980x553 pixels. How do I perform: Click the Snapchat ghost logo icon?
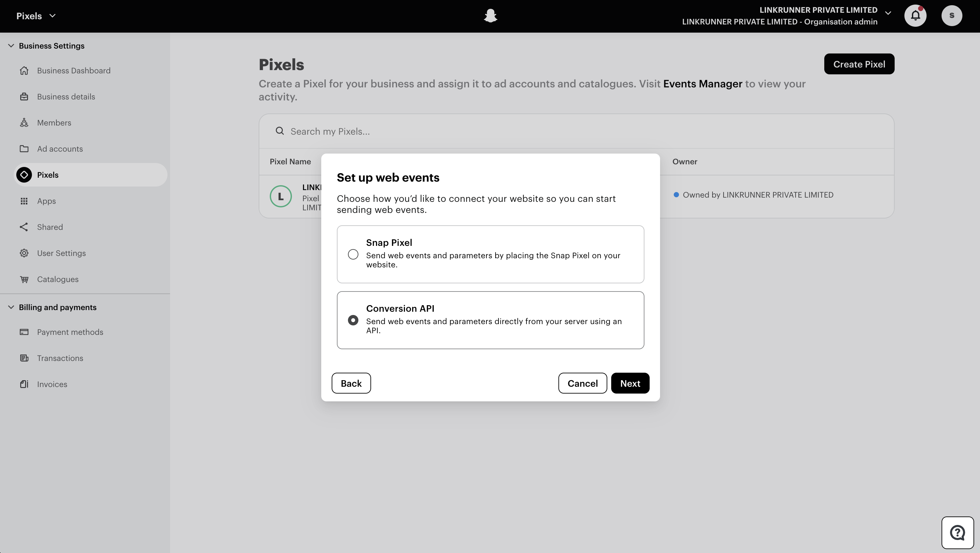click(490, 16)
